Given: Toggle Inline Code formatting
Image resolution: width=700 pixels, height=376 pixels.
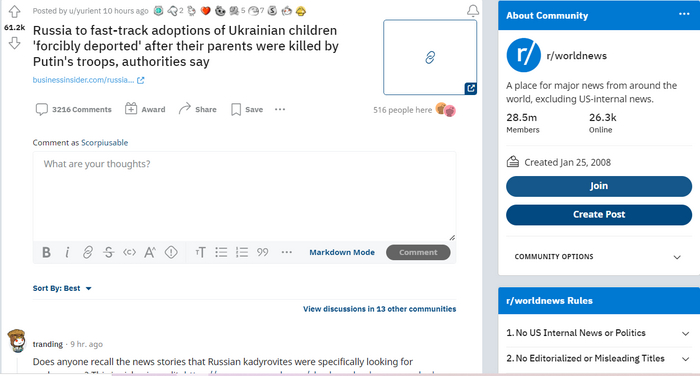Looking at the screenshot, I should (x=129, y=252).
